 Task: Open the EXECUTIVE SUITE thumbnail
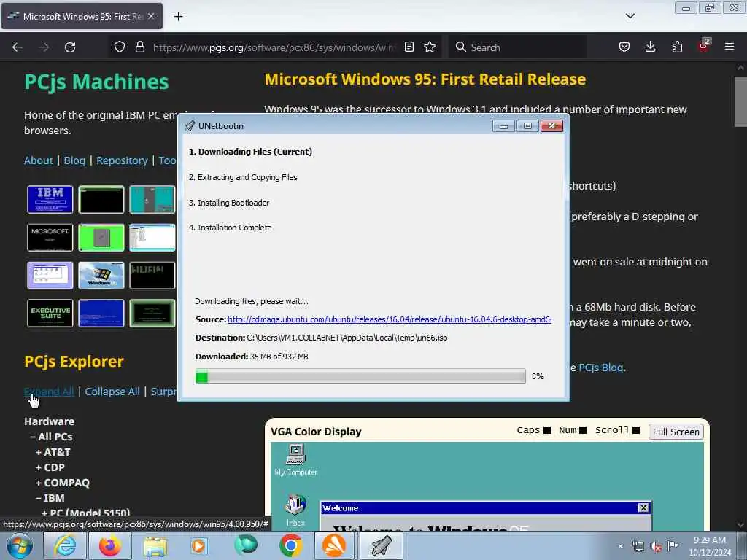[50, 313]
